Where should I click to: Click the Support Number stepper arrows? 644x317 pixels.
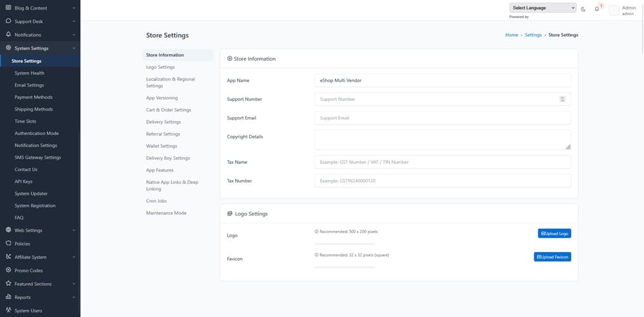(x=562, y=99)
